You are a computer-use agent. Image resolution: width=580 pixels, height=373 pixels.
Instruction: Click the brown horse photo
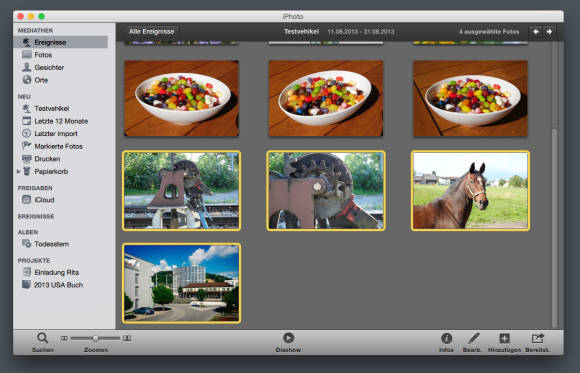pos(470,191)
